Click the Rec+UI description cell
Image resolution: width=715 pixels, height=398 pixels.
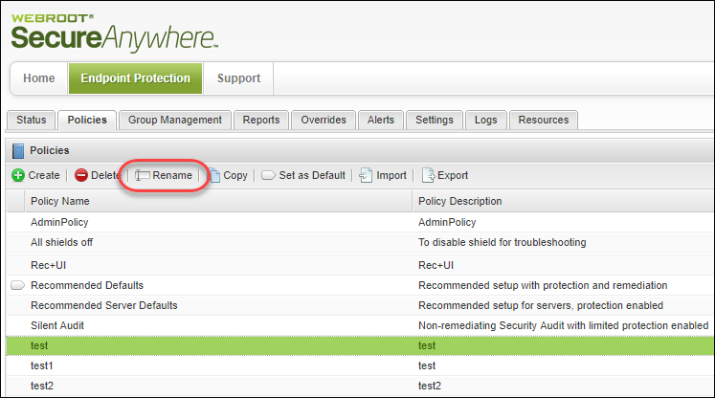pyautogui.click(x=436, y=265)
